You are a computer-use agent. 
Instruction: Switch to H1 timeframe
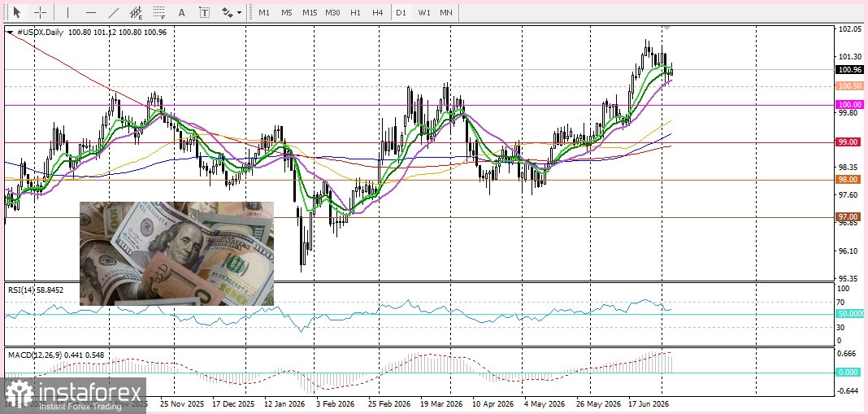tap(355, 12)
